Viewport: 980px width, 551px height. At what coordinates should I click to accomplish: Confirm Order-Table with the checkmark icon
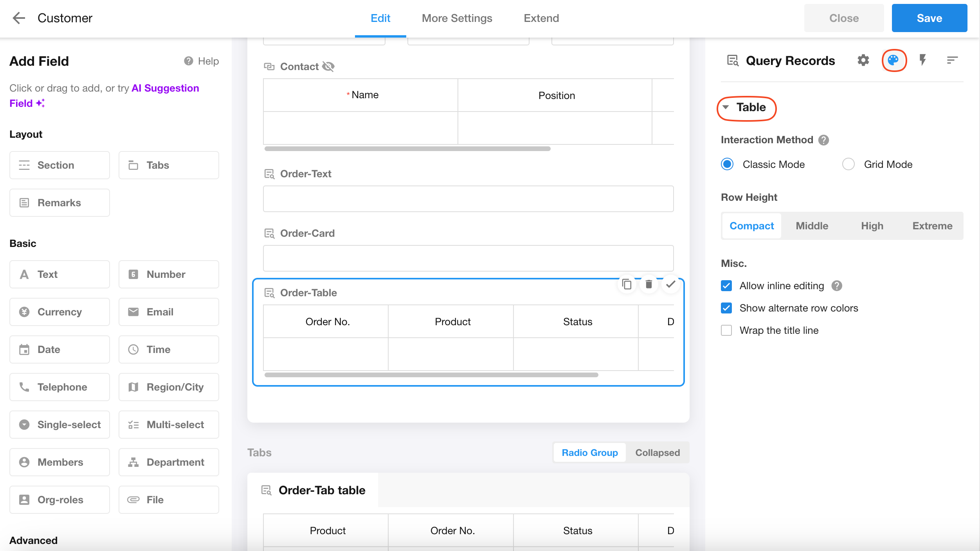point(670,285)
